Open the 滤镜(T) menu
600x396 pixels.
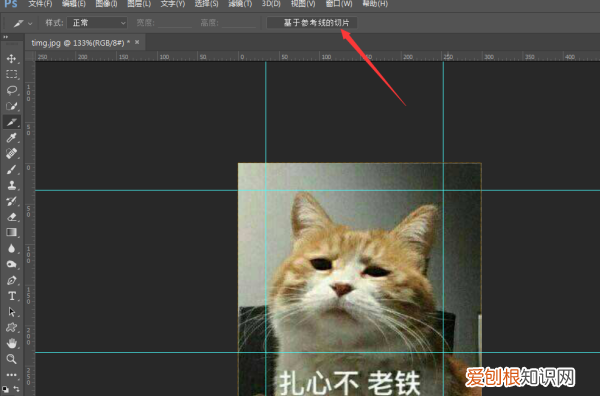[240, 4]
